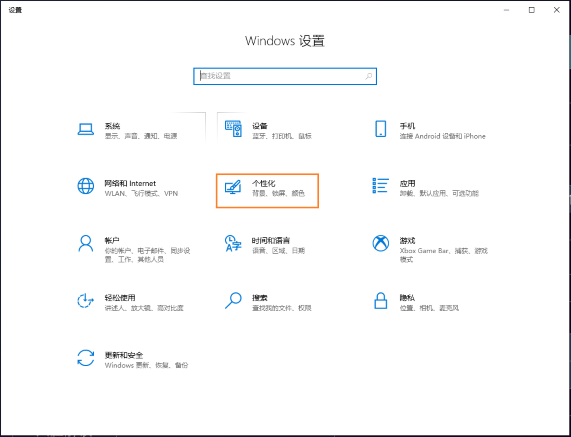Image resolution: width=571 pixels, height=437 pixels.
Task: Minimize the Settings window
Action: (x=507, y=10)
